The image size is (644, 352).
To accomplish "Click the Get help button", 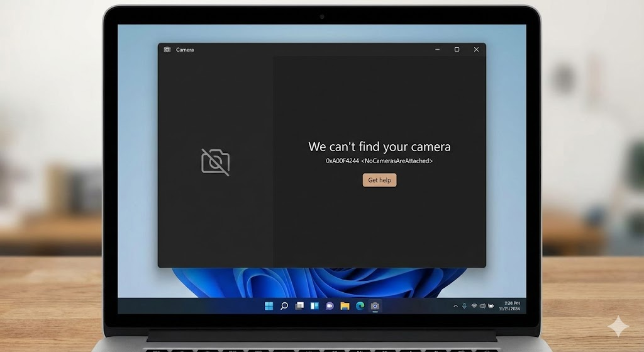I will coord(379,180).
